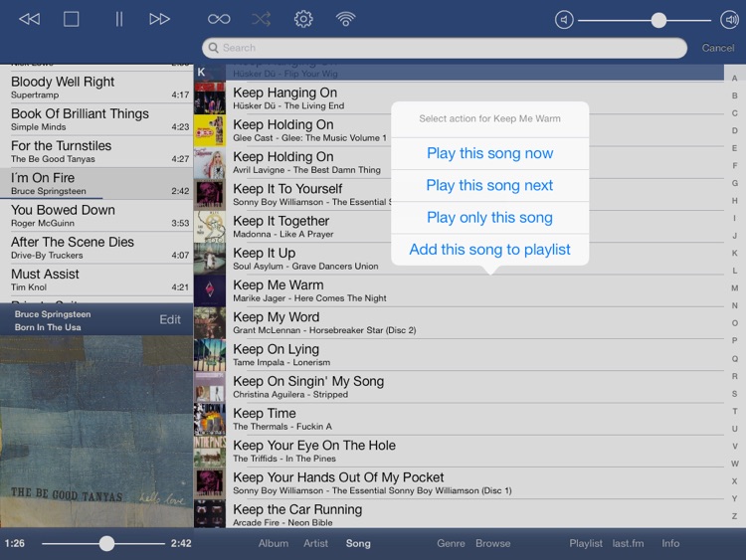Screen dimensions: 746x560
Task: Switch to the Artist tab
Action: coord(316,543)
